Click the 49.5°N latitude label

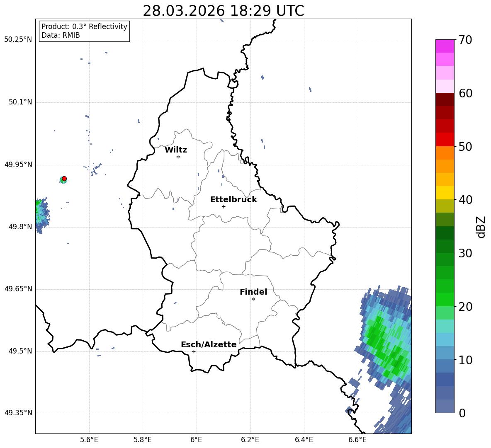(x=20, y=351)
